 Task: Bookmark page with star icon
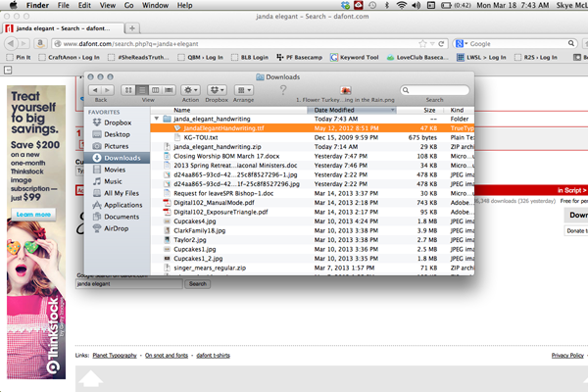(x=422, y=44)
